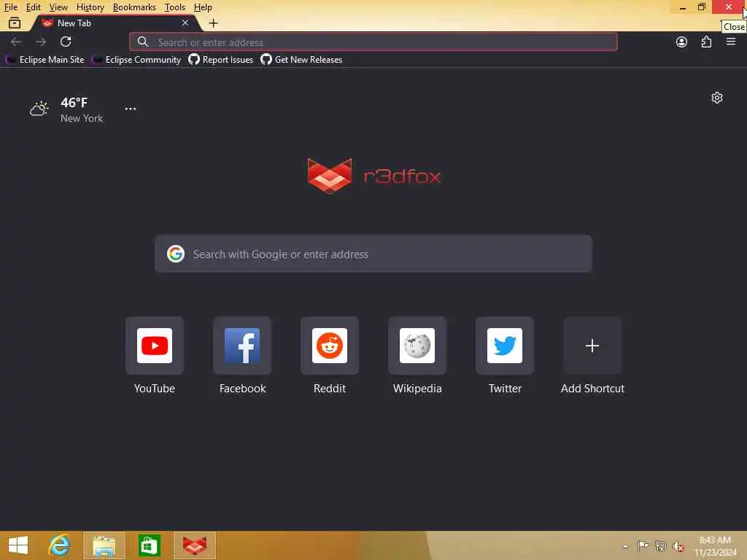Open Windows Store from taskbar

(149, 545)
